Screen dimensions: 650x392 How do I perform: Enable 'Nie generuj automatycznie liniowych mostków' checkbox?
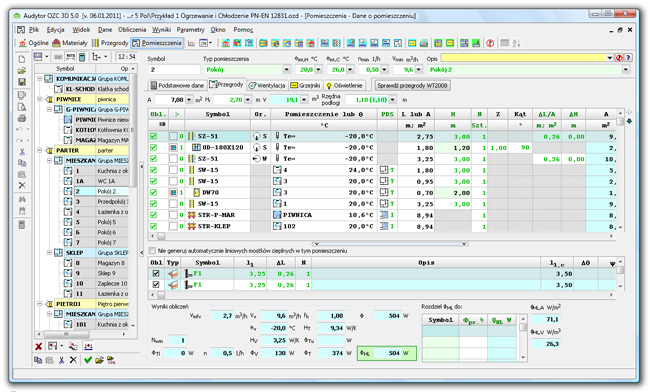(153, 251)
